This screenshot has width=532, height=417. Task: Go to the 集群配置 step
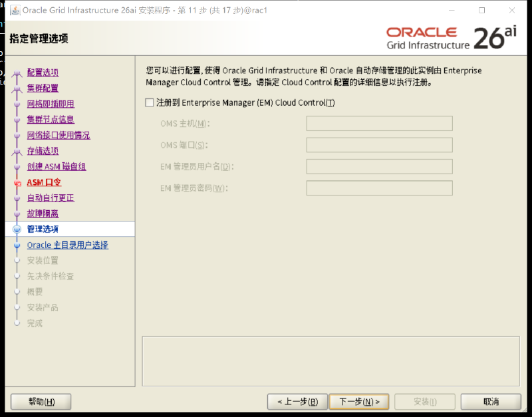point(43,88)
